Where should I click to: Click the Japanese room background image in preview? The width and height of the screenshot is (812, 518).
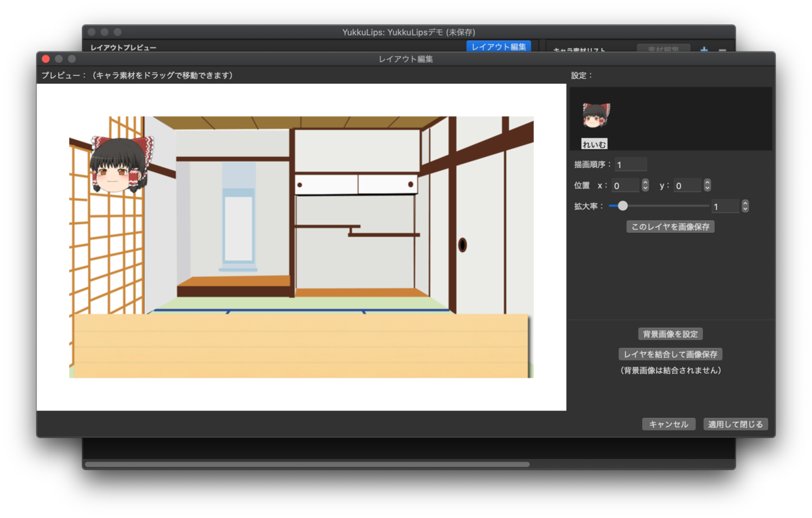tap(301, 247)
